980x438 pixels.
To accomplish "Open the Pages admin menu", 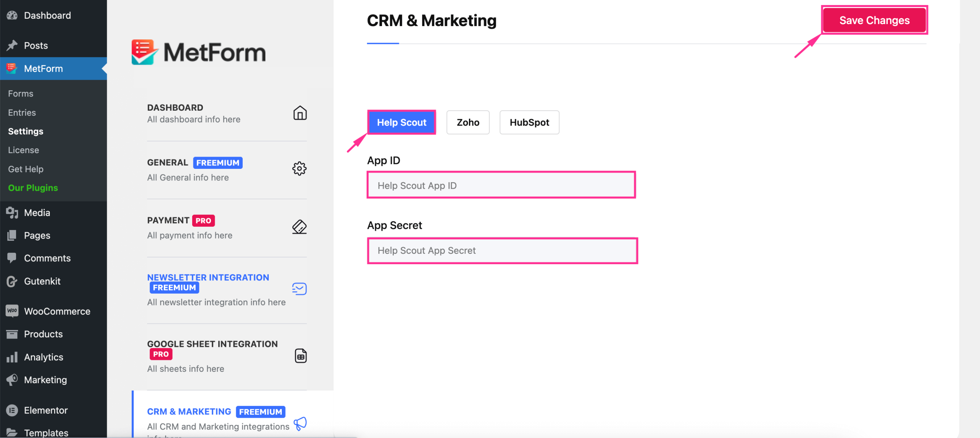I will pyautogui.click(x=54, y=235).
